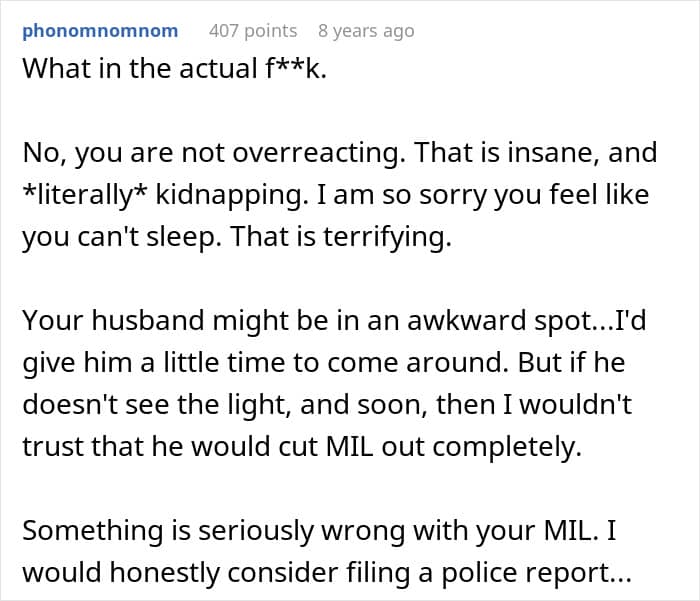Click the word 'overreacting' in second paragraph
The height and width of the screenshot is (601, 700).
click(319, 154)
